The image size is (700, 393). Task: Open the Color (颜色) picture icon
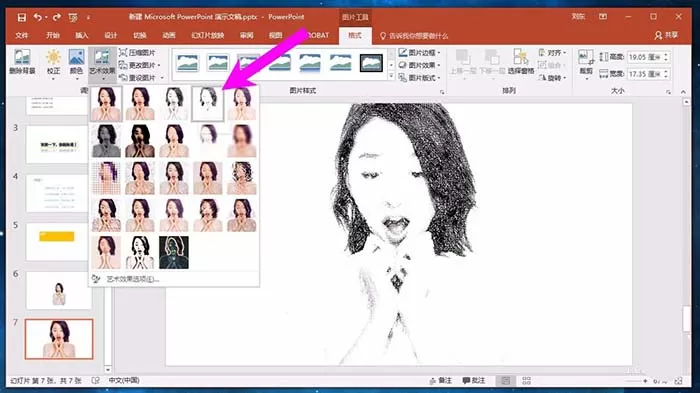click(x=76, y=62)
